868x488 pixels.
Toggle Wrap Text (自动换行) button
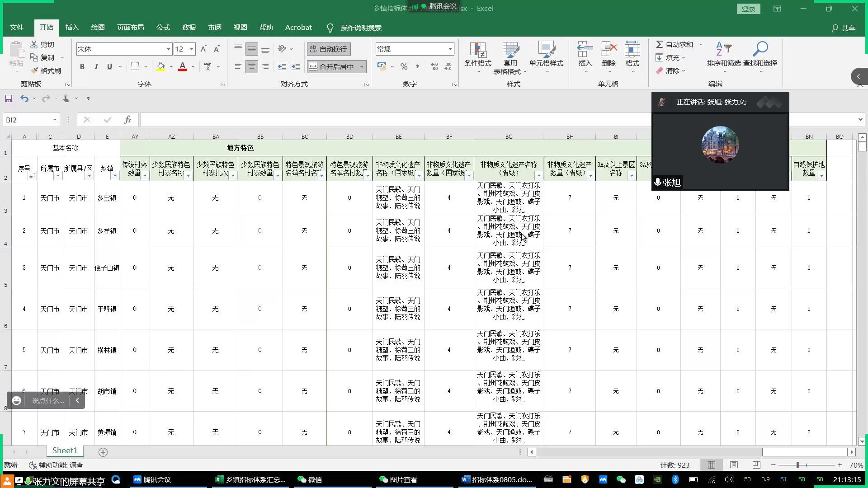pos(329,49)
